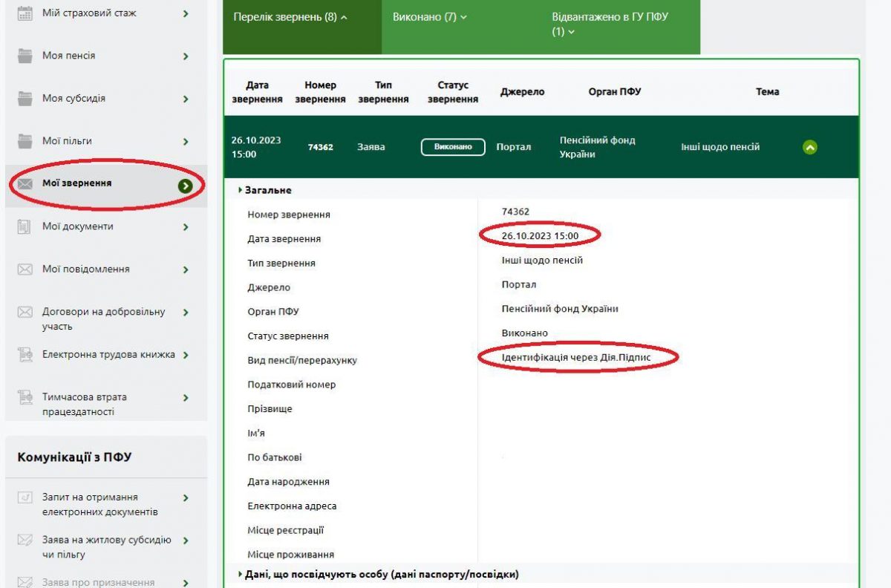This screenshot has width=891, height=588.
Task: Click the envelope icon beside Мої повідомлення
Action: pyautogui.click(x=25, y=269)
